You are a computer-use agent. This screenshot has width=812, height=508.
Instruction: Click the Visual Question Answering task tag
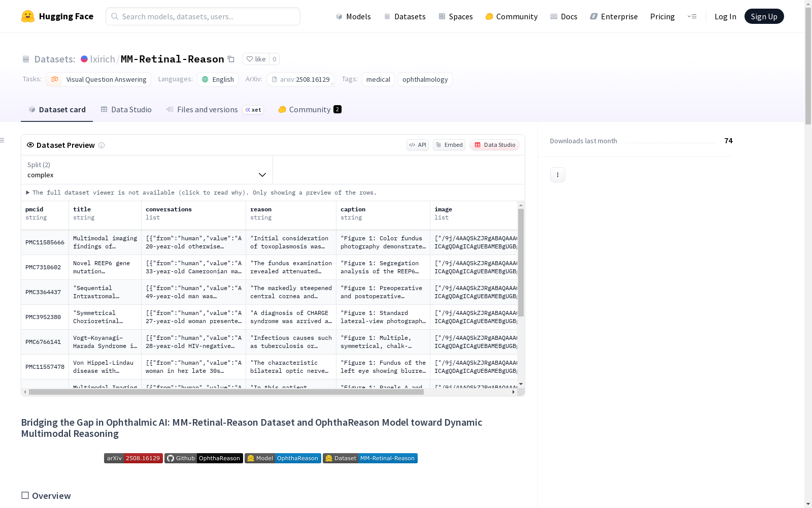click(98, 79)
